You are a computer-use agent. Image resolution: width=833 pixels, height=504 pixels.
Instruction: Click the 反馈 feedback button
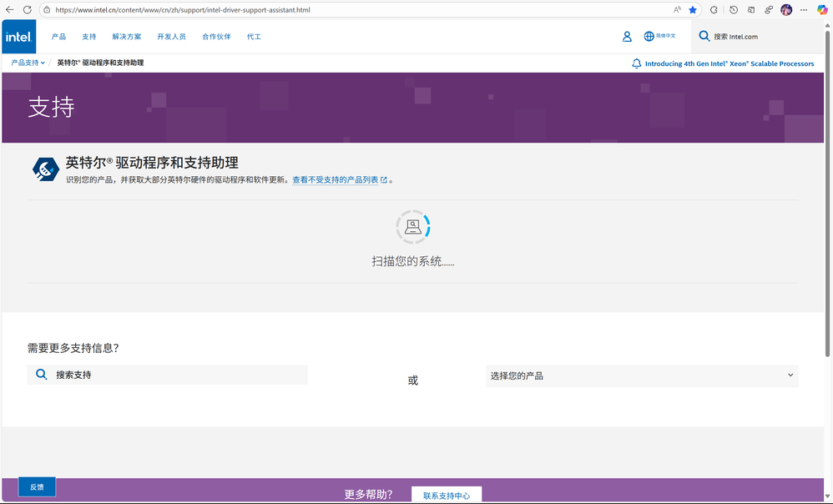pos(37,487)
